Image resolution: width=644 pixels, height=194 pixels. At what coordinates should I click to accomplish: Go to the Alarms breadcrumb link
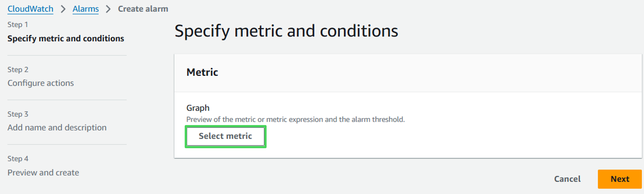pyautogui.click(x=86, y=9)
